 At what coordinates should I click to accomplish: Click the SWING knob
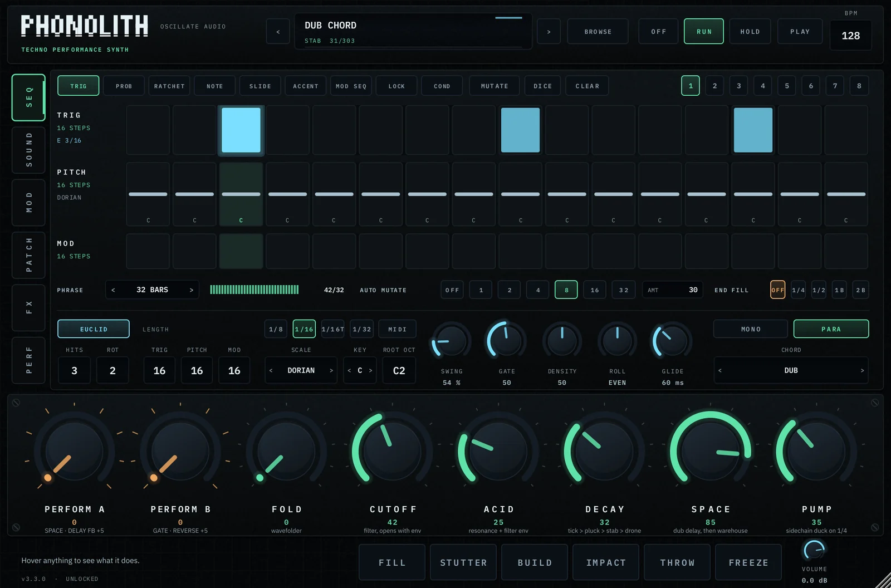coord(451,341)
